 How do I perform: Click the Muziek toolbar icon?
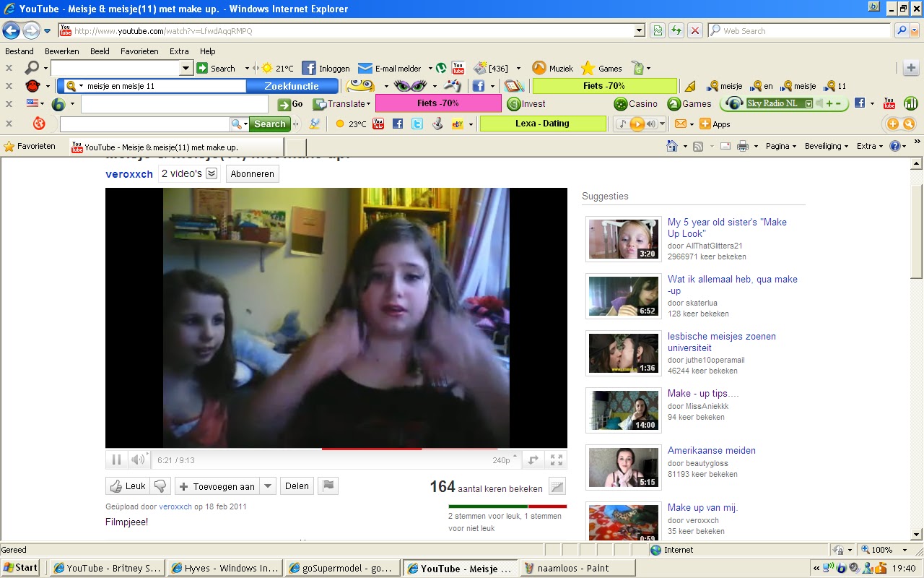[552, 68]
